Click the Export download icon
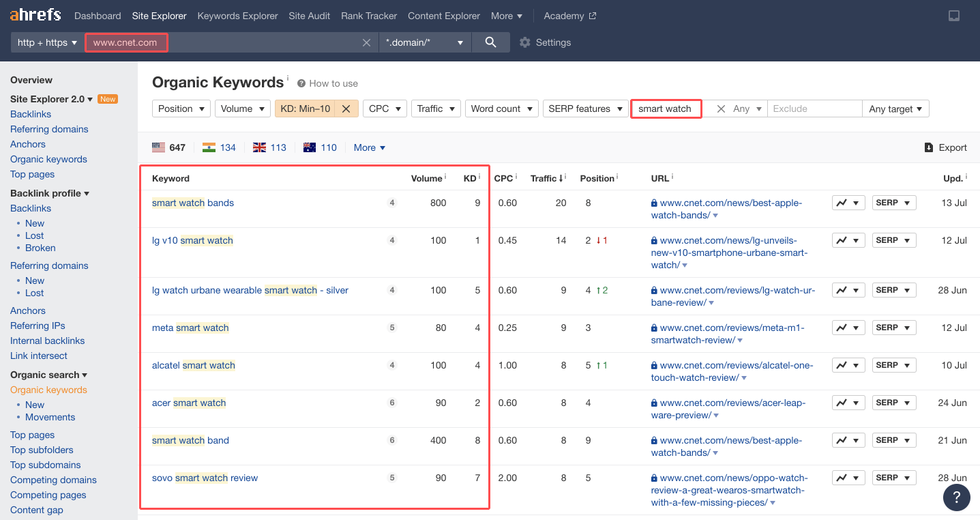This screenshot has width=980, height=520. (x=928, y=147)
